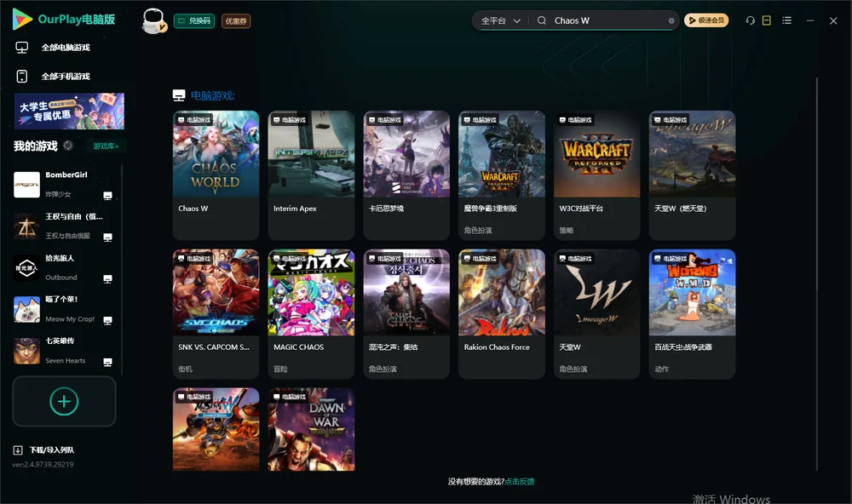The image size is (852, 504).
Task: Click the 电脑游戏: section heading
Action: coord(212,95)
